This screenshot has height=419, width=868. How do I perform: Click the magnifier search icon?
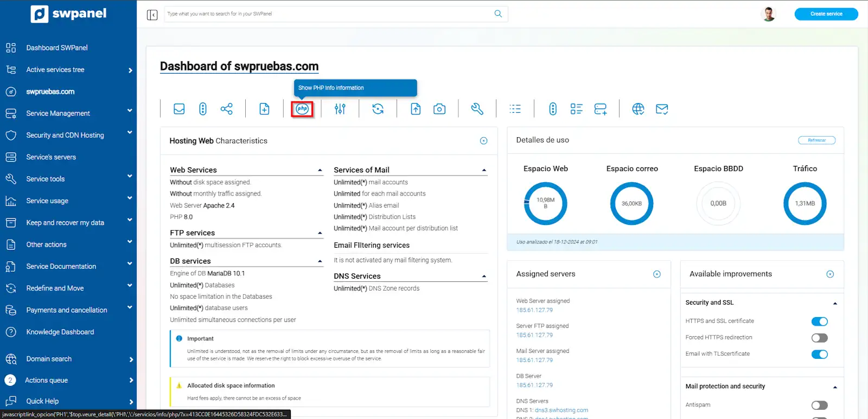click(498, 14)
